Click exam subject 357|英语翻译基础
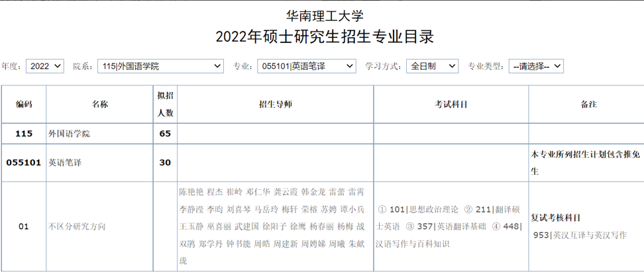Image resolution: width=644 pixels, height=272 pixels. (x=451, y=226)
